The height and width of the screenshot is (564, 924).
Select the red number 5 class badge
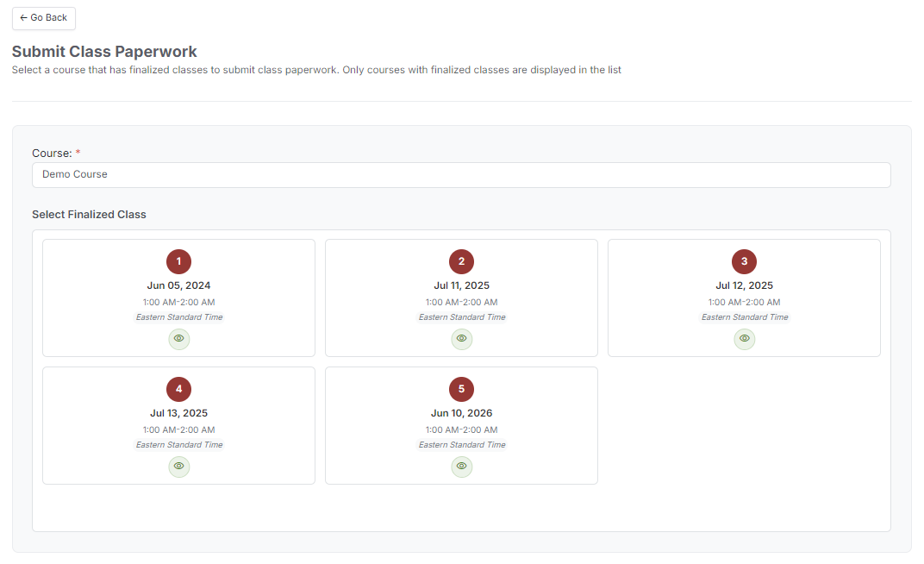point(461,389)
